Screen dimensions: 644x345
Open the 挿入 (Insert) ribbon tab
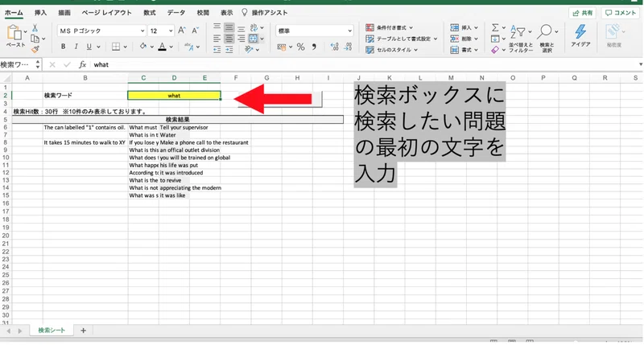point(40,13)
